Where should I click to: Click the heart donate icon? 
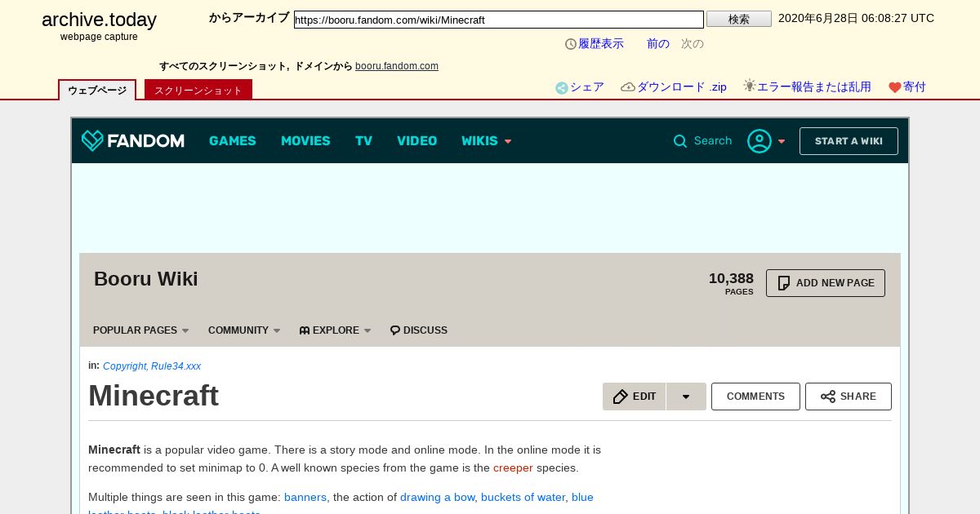pyautogui.click(x=894, y=87)
